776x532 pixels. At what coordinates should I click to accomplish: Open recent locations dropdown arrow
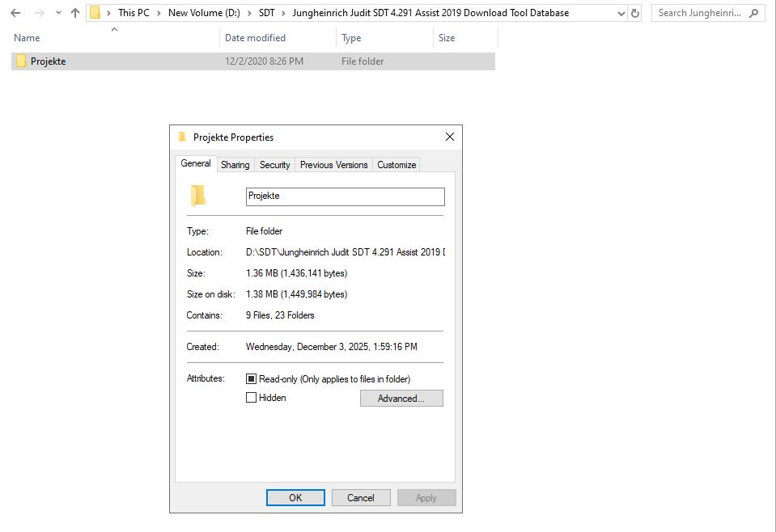click(x=58, y=14)
